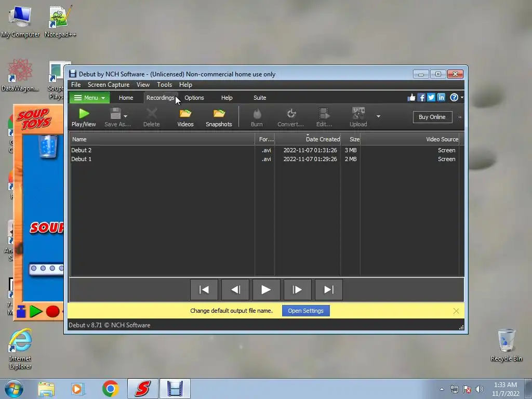Sort by the Size column header
Viewport: 532px width, 399px height.
pos(351,139)
